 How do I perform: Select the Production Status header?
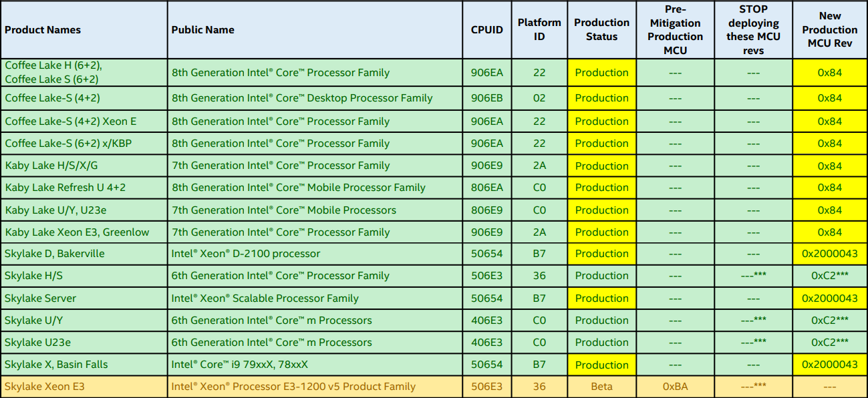(x=601, y=29)
